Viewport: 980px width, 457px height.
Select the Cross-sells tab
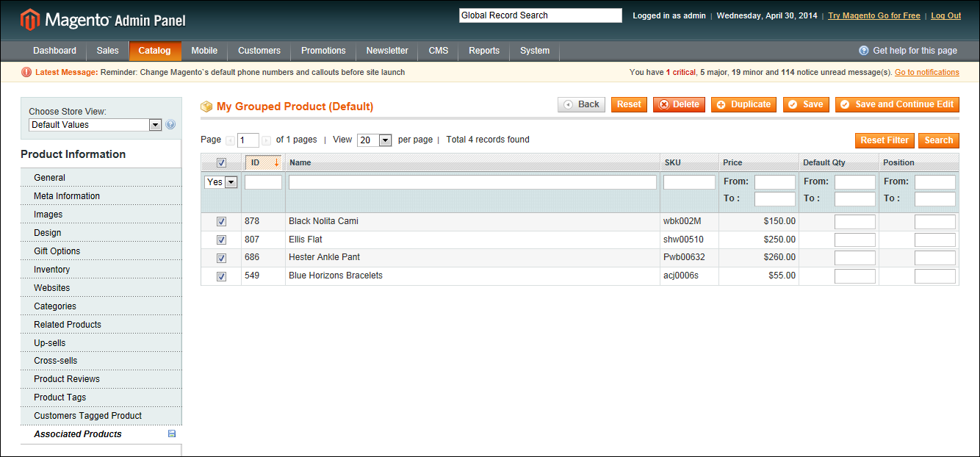tap(101, 361)
